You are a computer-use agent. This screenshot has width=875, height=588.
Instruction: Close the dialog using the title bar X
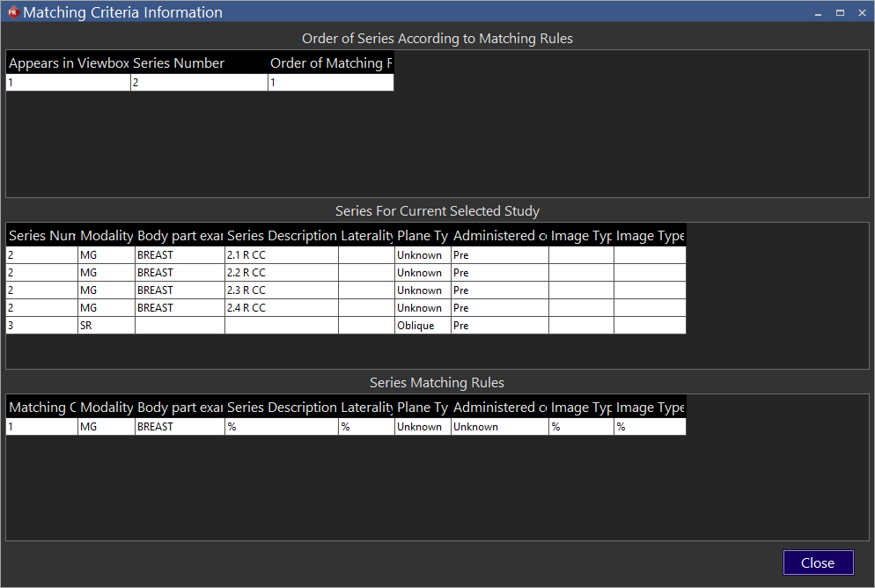coord(861,12)
